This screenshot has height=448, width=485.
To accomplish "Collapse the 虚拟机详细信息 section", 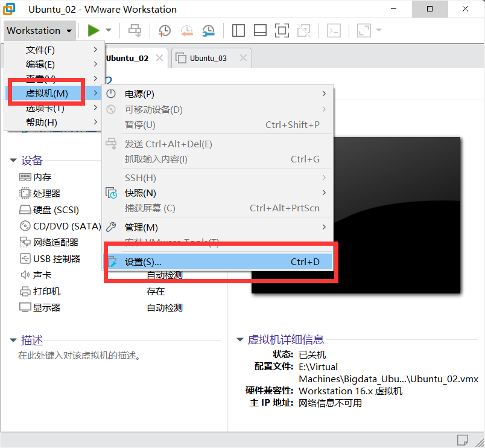I will click(x=239, y=339).
